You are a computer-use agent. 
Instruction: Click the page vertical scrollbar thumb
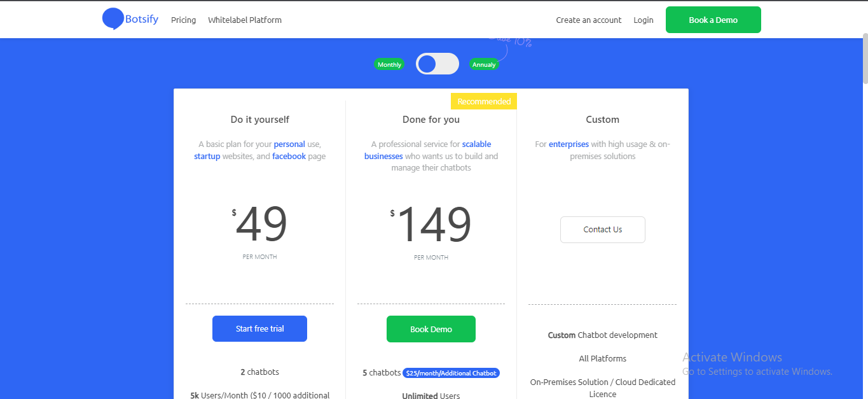coord(865,60)
